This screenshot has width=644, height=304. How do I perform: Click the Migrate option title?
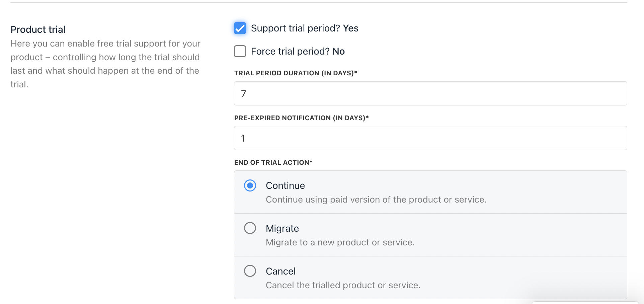(282, 228)
